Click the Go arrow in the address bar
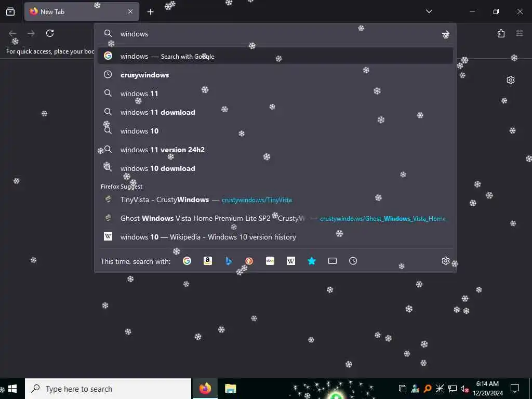This screenshot has width=532, height=399. click(x=445, y=34)
